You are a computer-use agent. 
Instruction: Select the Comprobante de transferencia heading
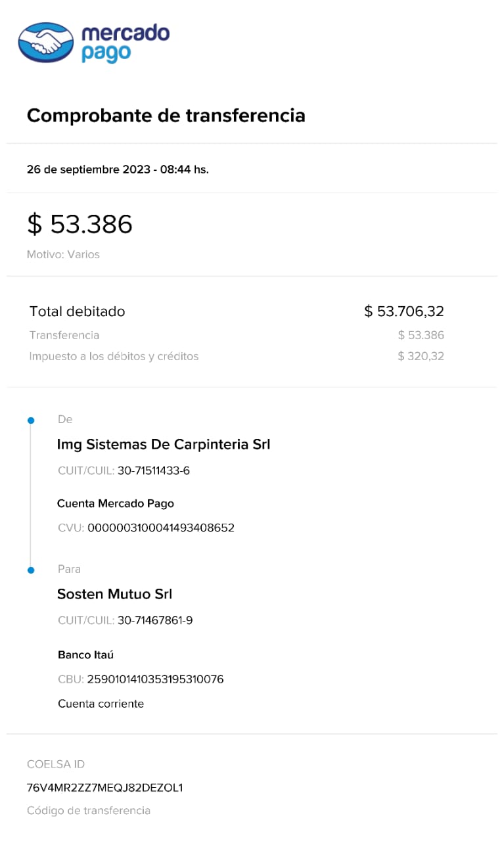(166, 116)
